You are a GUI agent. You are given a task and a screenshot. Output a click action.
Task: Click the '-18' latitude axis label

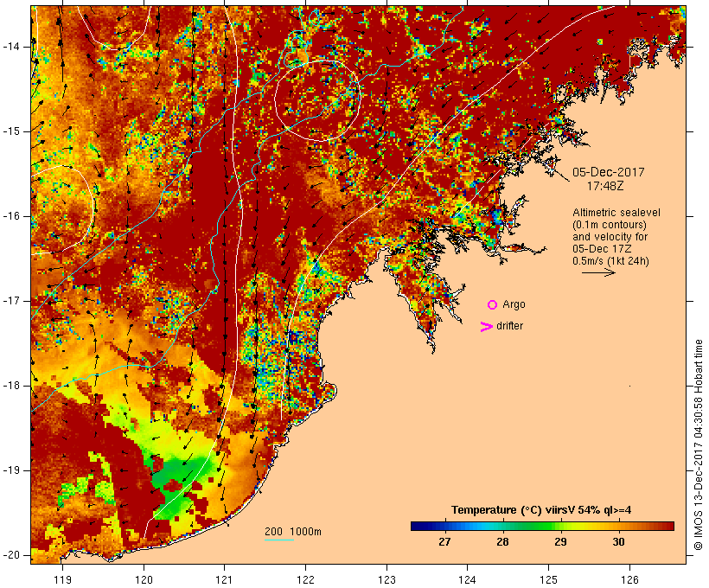coord(11,386)
